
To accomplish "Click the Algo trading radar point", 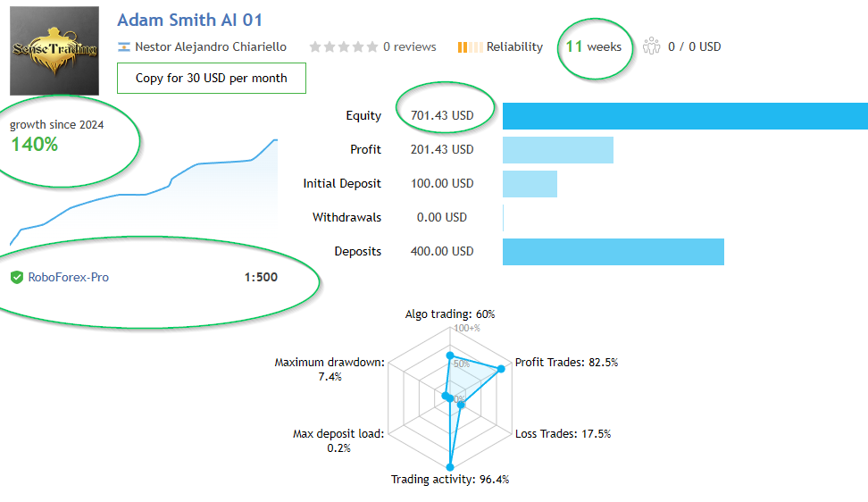I will 450,356.
